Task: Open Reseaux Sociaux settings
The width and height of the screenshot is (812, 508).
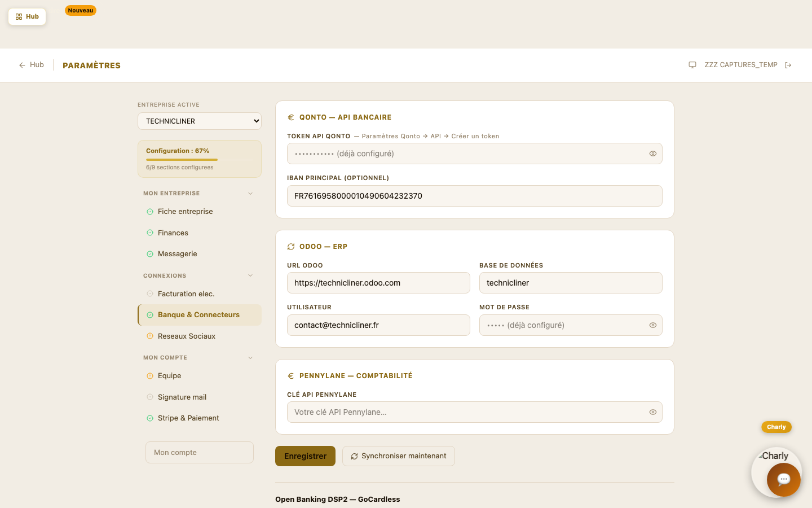Action: pyautogui.click(x=200, y=336)
